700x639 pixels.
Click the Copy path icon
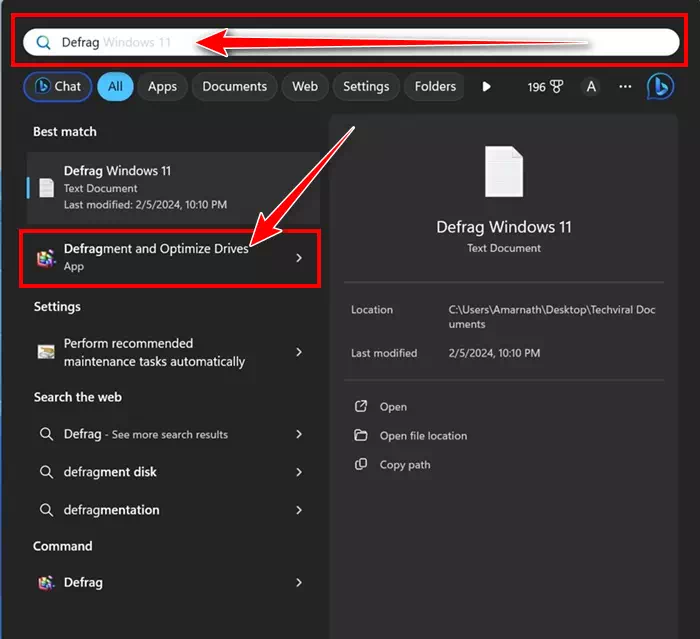361,464
